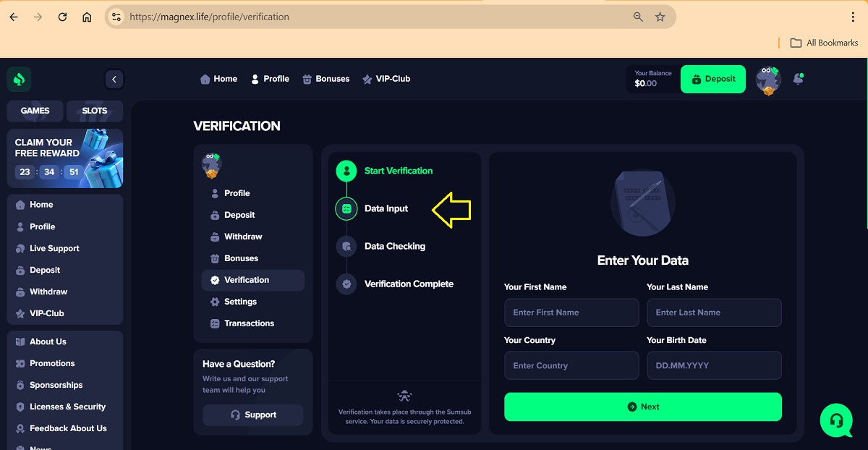868x450 pixels.
Task: Switch to the SLOTS tab
Action: [x=95, y=111]
